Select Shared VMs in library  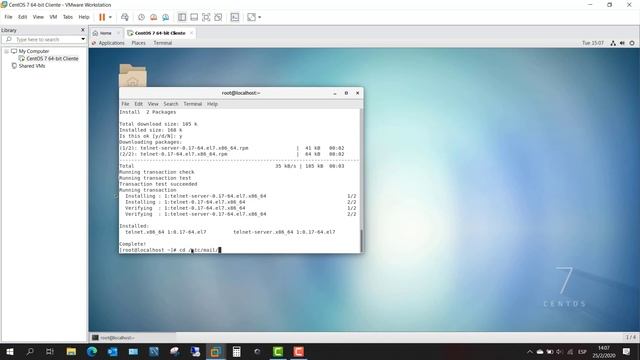32,66
